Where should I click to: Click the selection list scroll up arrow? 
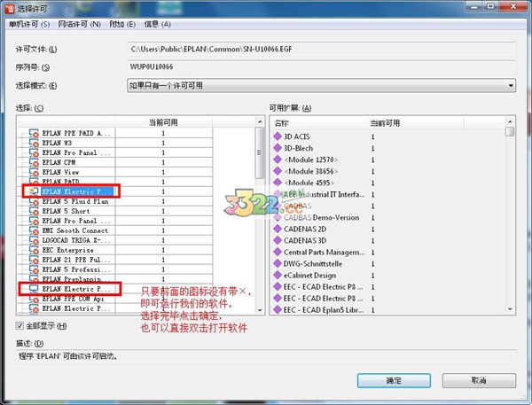tap(260, 121)
